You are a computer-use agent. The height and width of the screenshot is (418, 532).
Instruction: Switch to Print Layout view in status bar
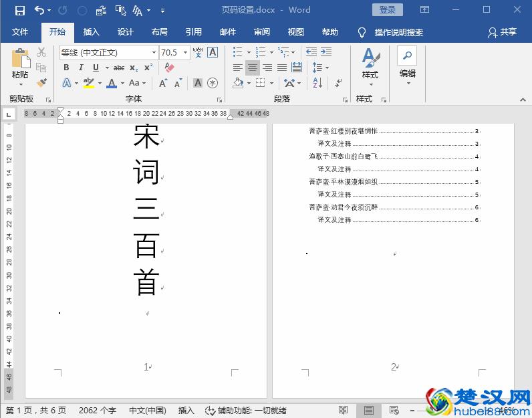368,410
